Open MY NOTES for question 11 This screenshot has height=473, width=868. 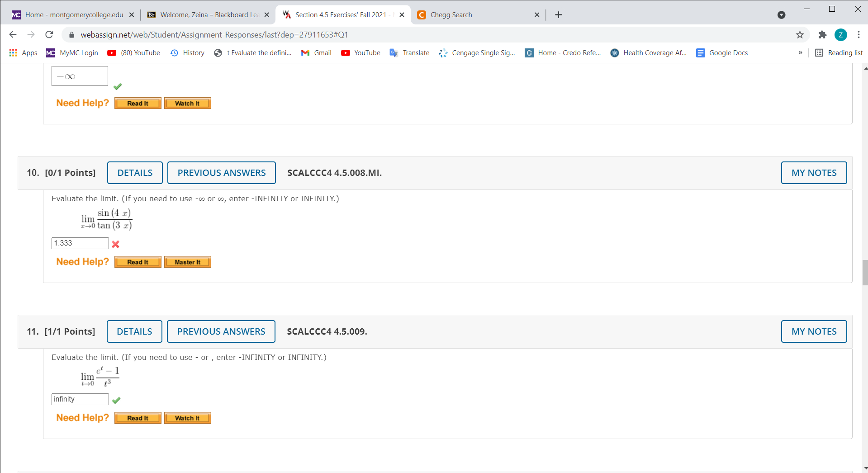[x=814, y=331]
